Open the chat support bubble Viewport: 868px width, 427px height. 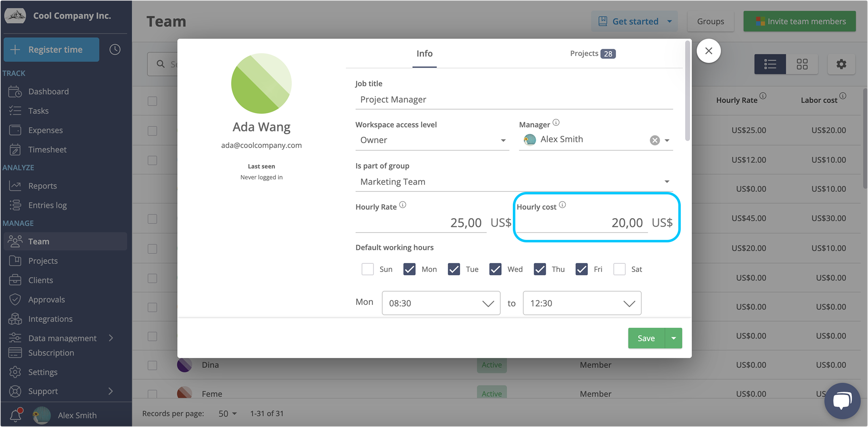[842, 400]
